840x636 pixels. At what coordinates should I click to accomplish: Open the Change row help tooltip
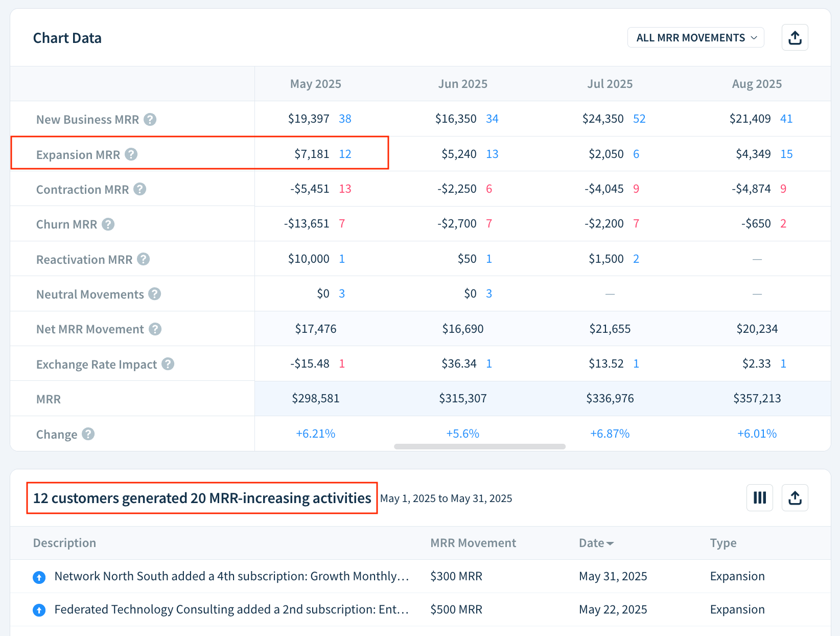tap(88, 434)
